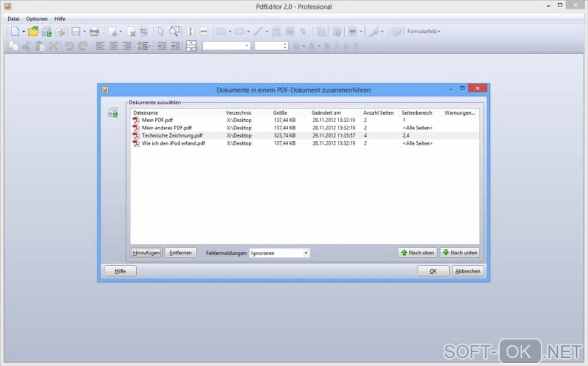This screenshot has width=588, height=366.
Task: Select the crop tool icon
Action: tap(144, 32)
